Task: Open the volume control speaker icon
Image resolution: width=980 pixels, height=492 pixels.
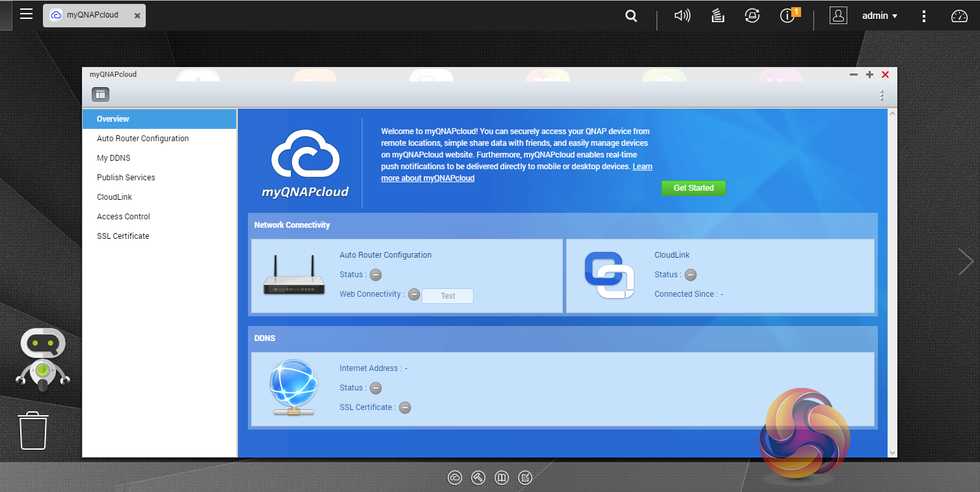Action: 683,16
